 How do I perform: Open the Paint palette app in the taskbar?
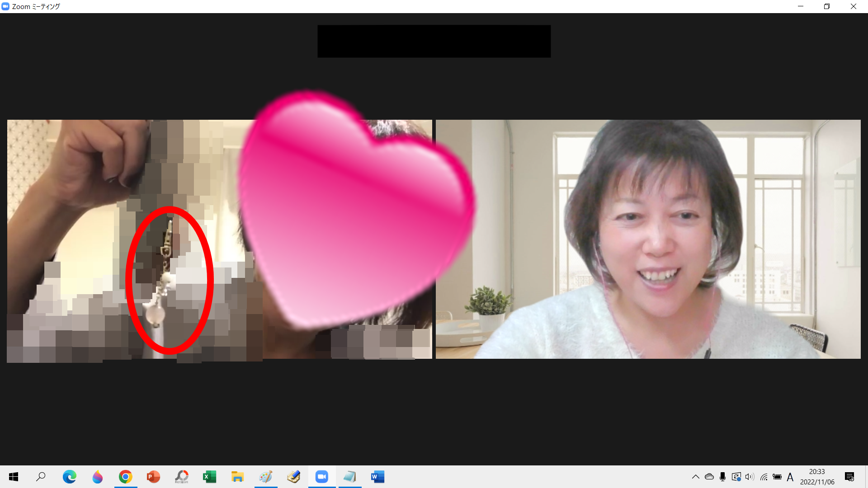click(x=265, y=477)
